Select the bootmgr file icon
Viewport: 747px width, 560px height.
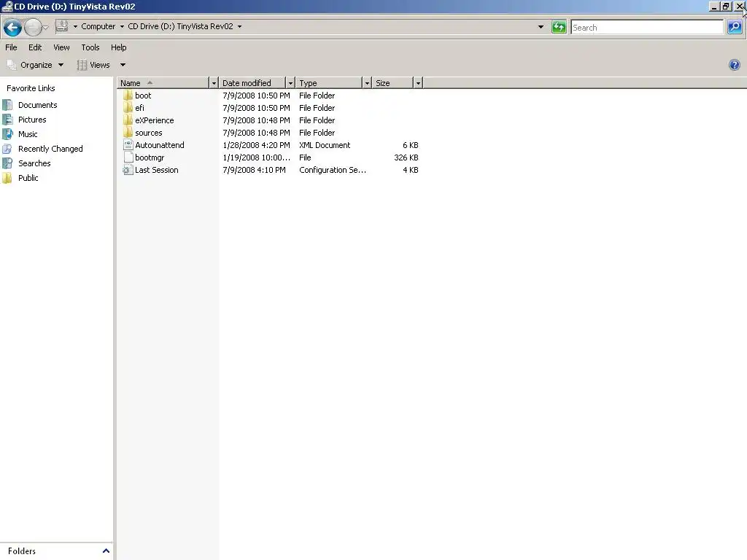[128, 157]
